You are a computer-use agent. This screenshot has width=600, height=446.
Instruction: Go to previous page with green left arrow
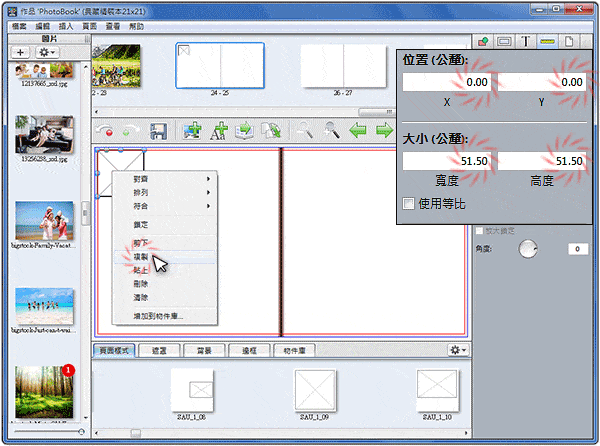pos(359,131)
